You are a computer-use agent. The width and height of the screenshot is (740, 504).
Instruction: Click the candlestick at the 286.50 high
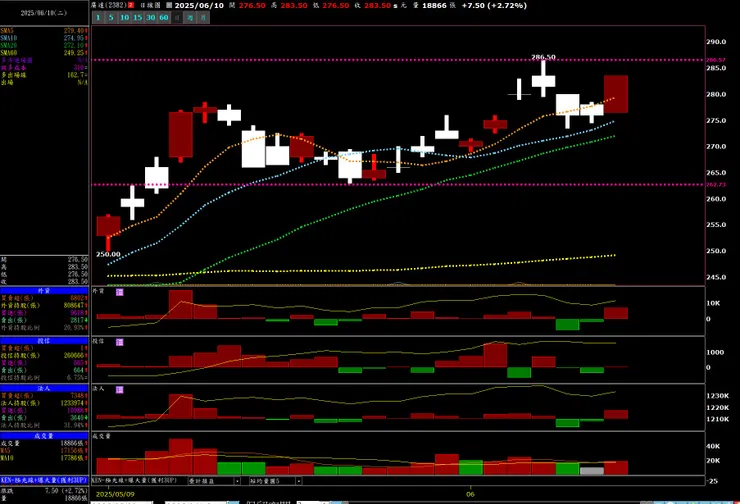543,79
